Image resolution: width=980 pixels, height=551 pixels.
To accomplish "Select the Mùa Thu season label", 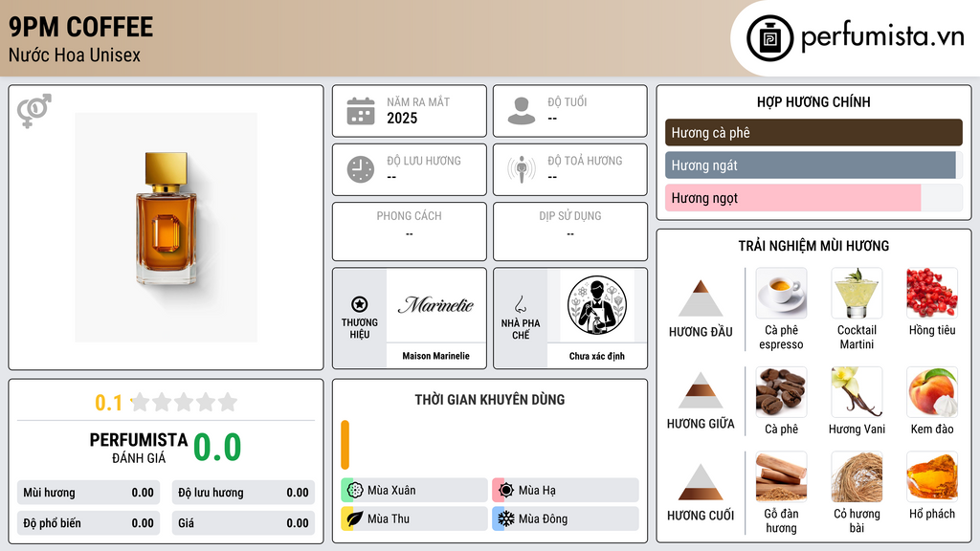I will [389, 518].
